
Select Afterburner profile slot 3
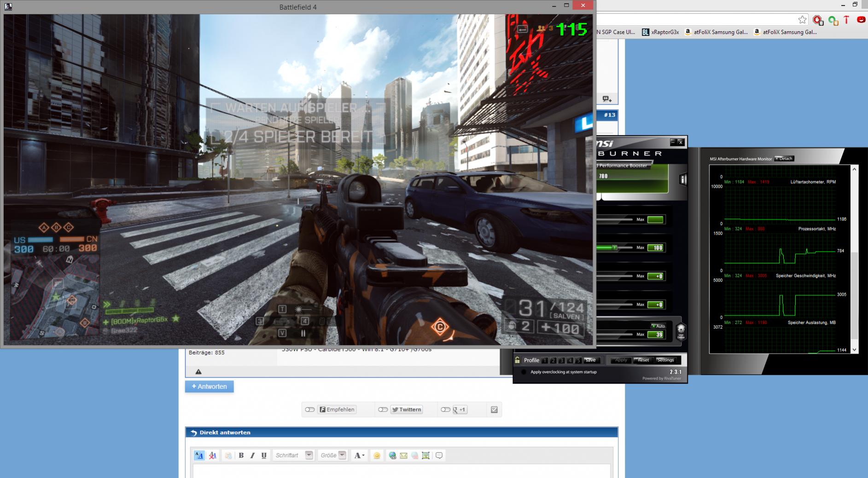click(x=562, y=360)
